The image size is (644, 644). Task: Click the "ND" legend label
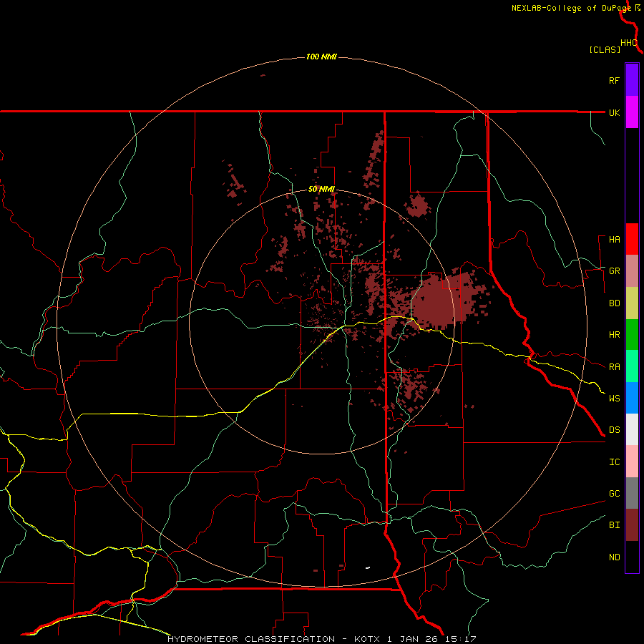614,557
